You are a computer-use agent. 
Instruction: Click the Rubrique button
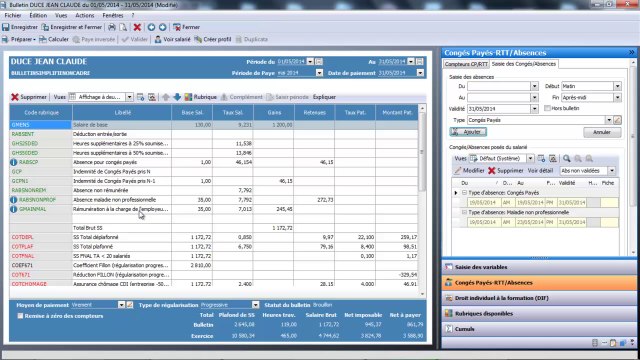[x=200, y=97]
